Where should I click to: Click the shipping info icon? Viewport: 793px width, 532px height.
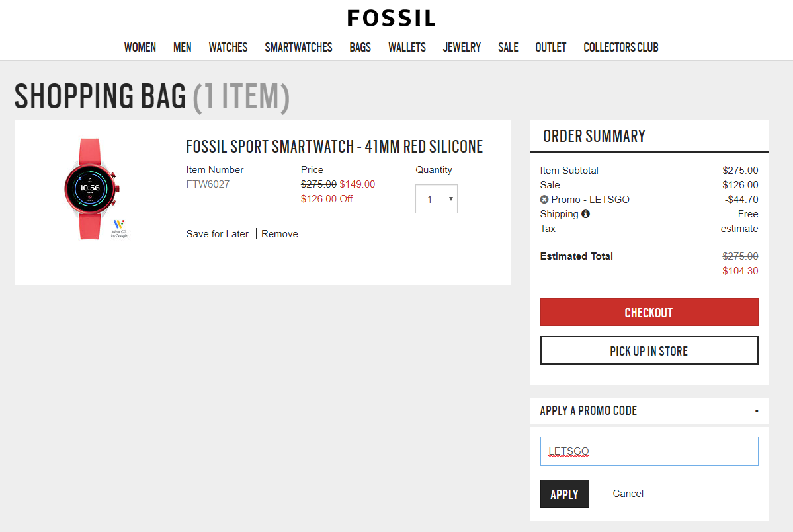click(585, 214)
